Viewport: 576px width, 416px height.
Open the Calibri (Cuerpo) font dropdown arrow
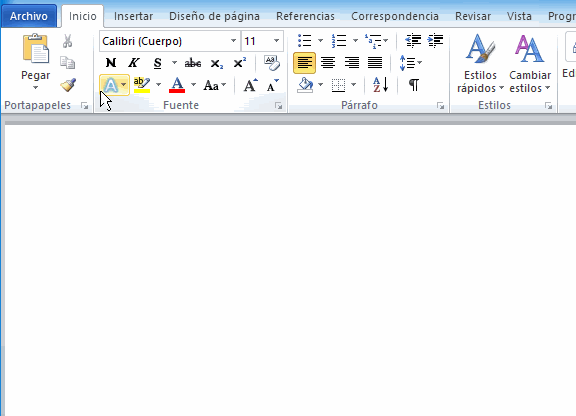tap(233, 41)
